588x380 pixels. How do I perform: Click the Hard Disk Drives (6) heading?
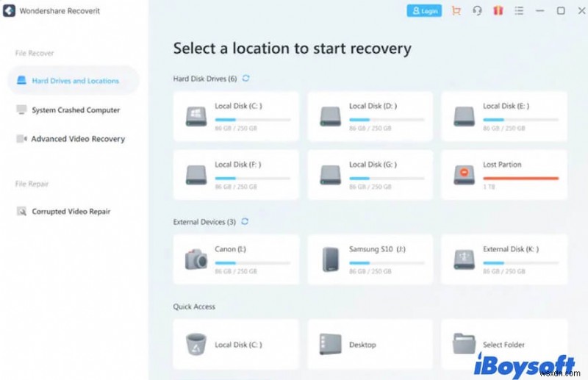[x=205, y=79]
